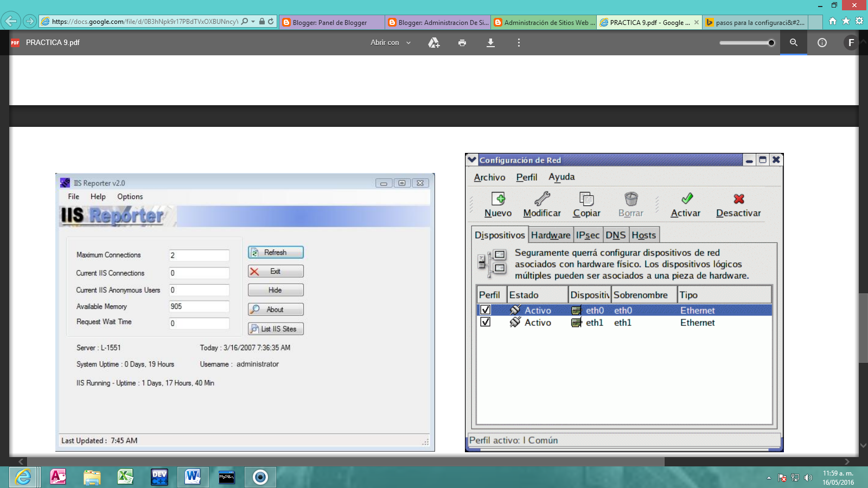868x488 pixels.
Task: Click in the Maximum Connections input field
Action: (199, 255)
